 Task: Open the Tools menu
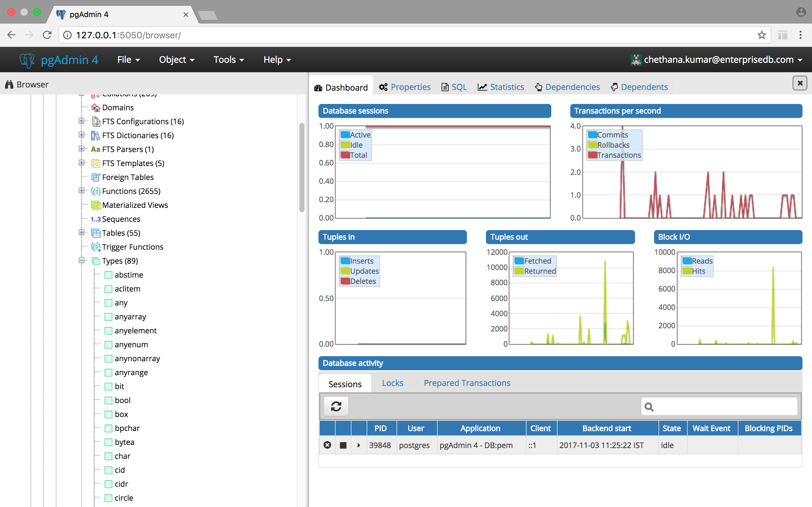click(228, 60)
